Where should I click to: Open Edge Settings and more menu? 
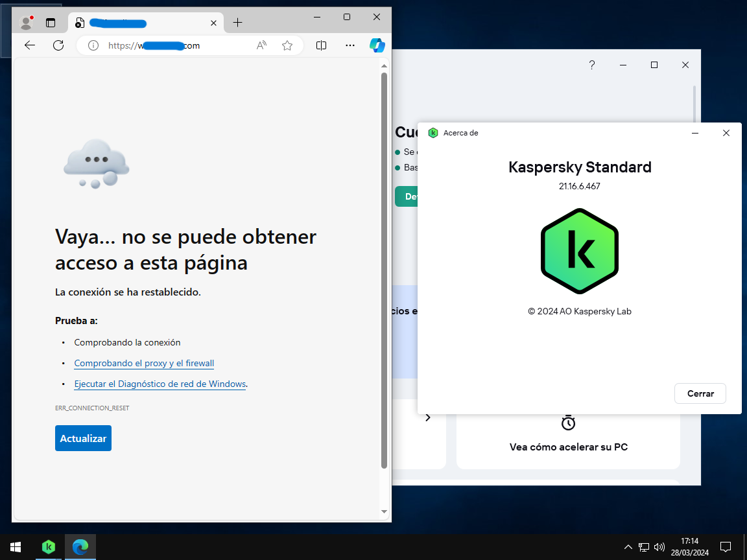coord(350,45)
